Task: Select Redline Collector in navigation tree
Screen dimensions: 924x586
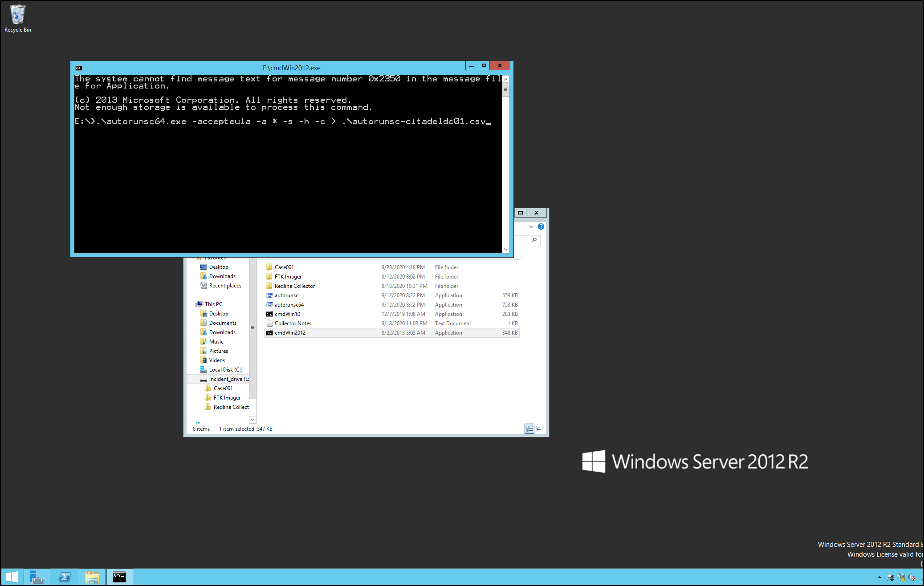Action: pos(227,407)
